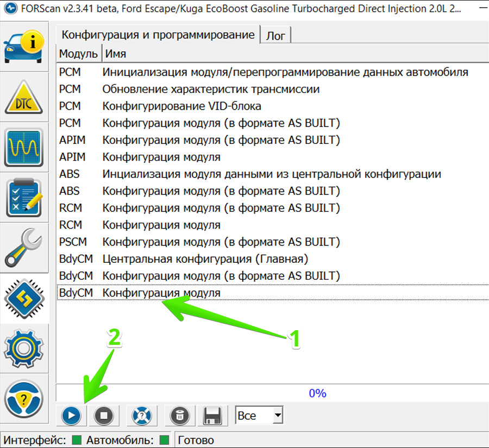Select APIM 'Конфигурация модуля' row
Screen dimensions: 489x448
273,157
